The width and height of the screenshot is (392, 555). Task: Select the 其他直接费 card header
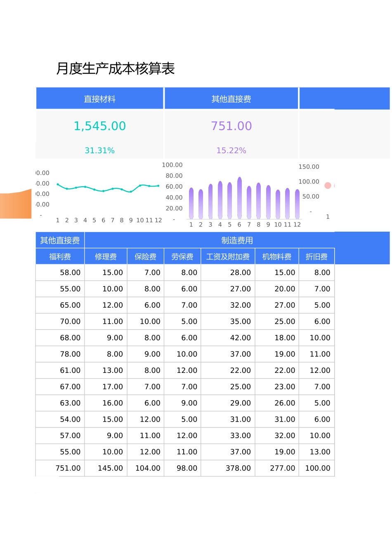pyautogui.click(x=231, y=98)
